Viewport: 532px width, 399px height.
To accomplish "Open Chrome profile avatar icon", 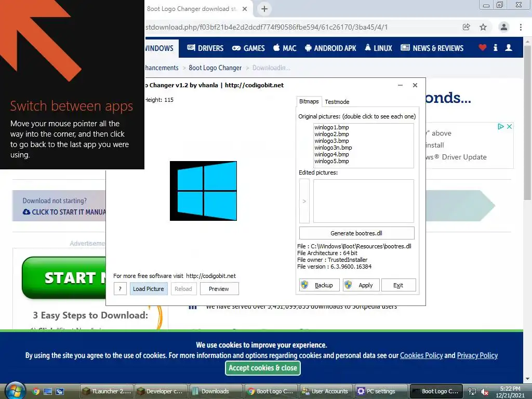I will coord(504,27).
